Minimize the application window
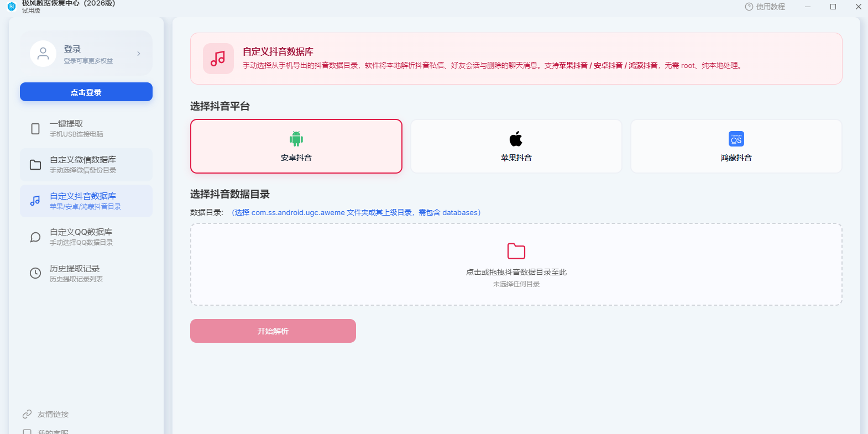 pos(808,7)
